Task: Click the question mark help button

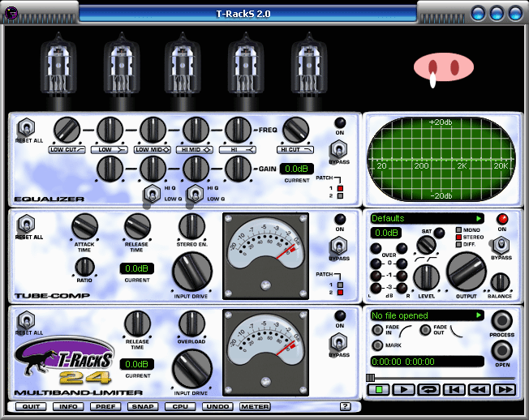Action: tap(345, 406)
